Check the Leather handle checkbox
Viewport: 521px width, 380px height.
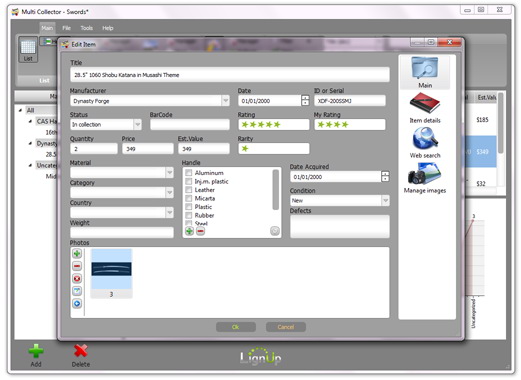[x=189, y=190]
